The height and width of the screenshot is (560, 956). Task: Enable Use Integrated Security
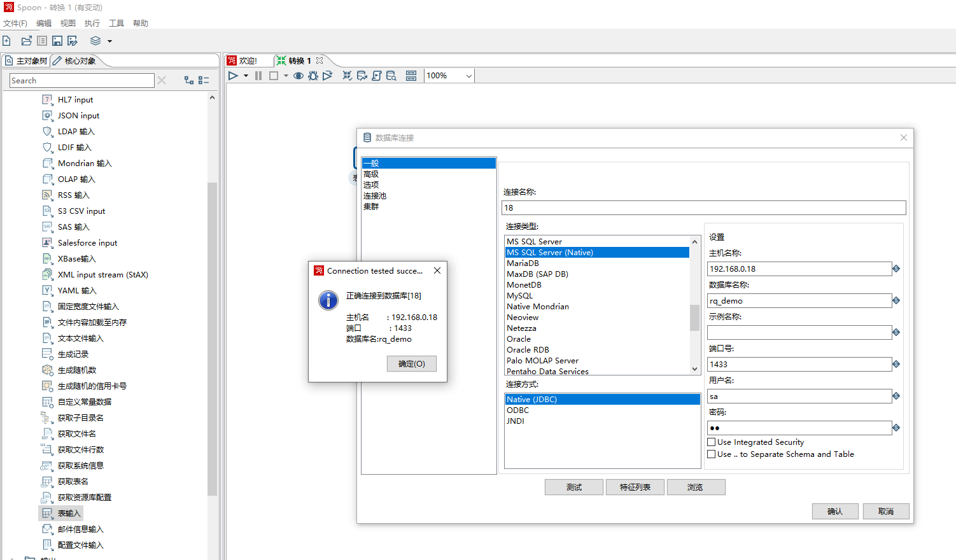point(711,442)
